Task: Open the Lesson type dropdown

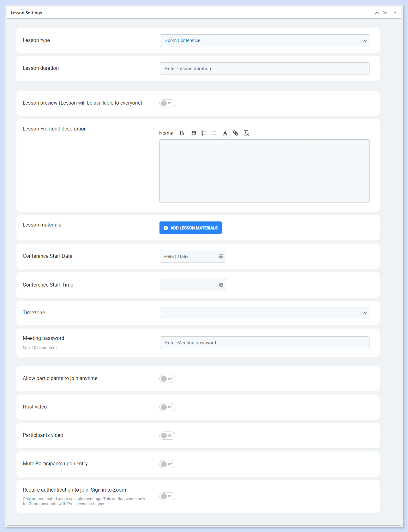Action: click(265, 41)
